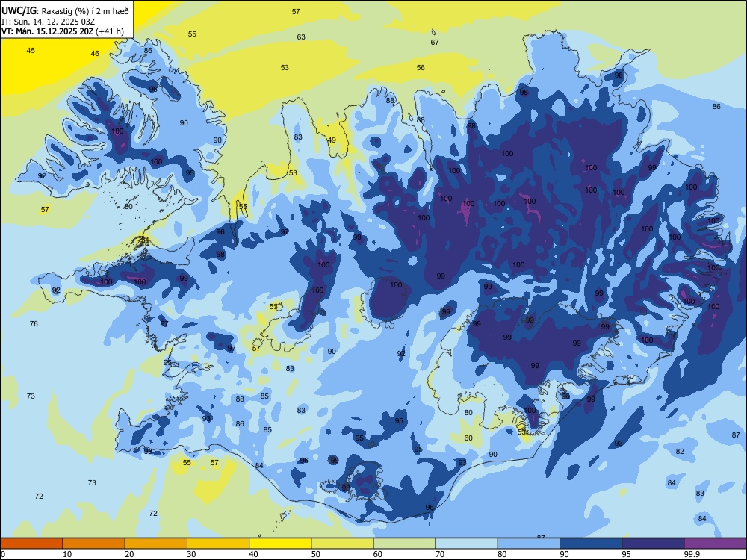Click the 80–90 medium blue legend swatch
The height and width of the screenshot is (560, 747).
pos(529,544)
